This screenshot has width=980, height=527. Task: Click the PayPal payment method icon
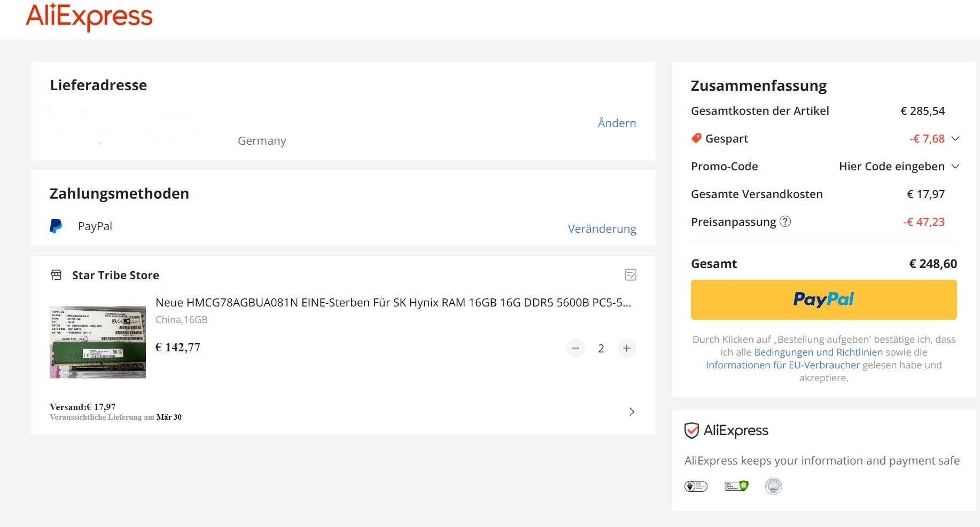(x=56, y=226)
